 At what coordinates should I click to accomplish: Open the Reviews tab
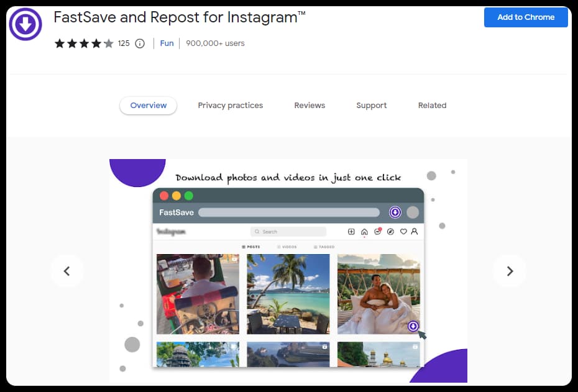[310, 106]
